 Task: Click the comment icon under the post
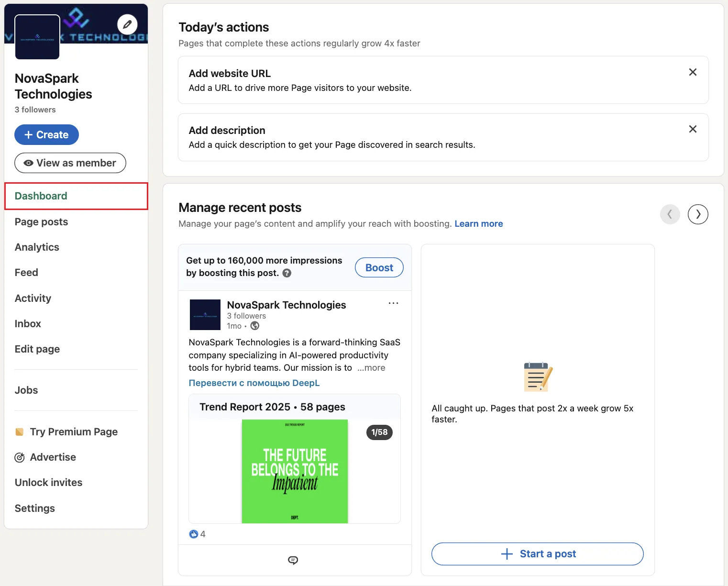pyautogui.click(x=293, y=560)
